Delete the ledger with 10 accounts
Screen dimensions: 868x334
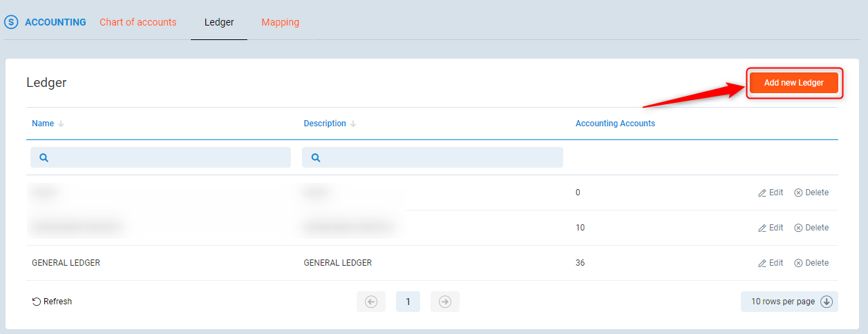point(811,228)
